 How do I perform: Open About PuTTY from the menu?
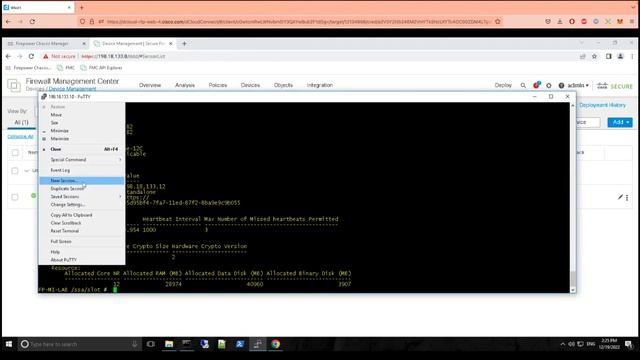pyautogui.click(x=82, y=260)
